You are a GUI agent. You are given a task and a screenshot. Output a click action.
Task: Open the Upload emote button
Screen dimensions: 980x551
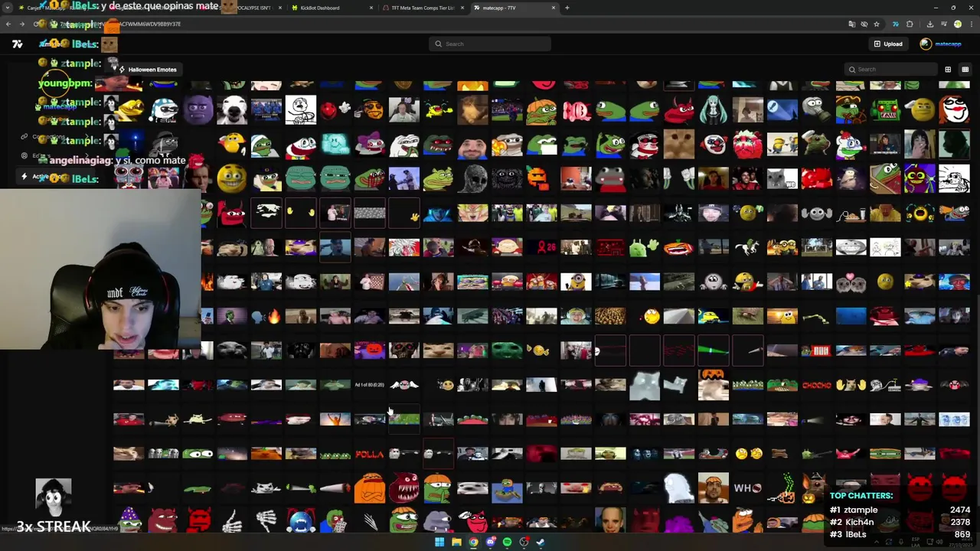(888, 44)
